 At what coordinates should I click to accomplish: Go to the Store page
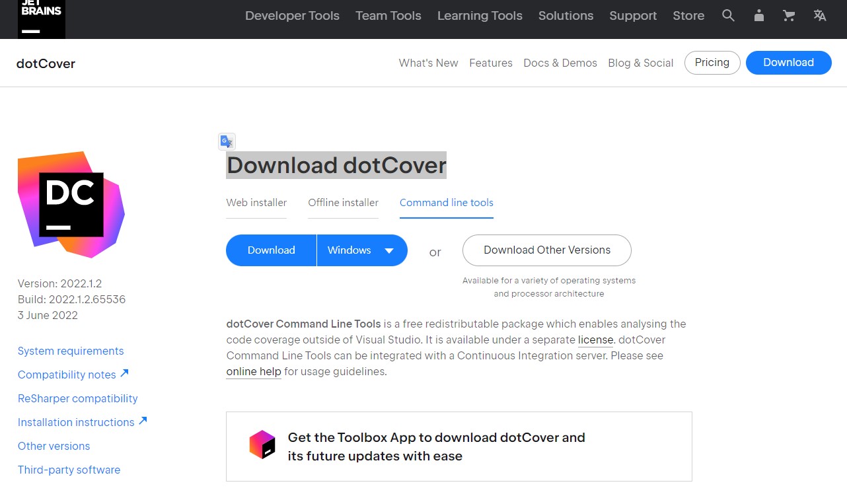point(688,16)
